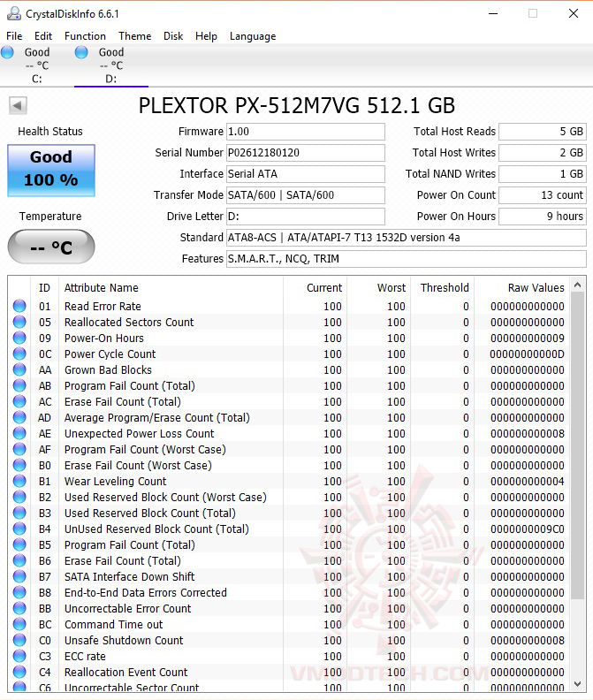Select the Erase Fail Count (Total) AC row
Viewport: 593px width, 700px height.
tap(289, 401)
